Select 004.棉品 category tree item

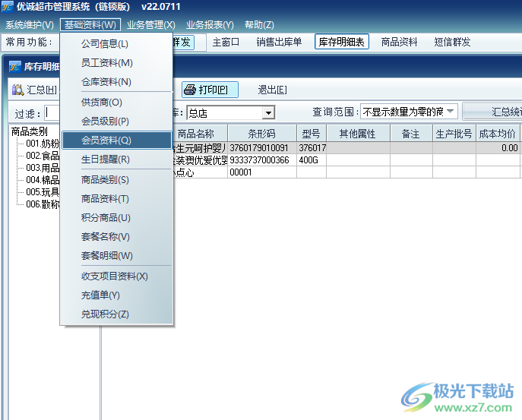(43, 180)
